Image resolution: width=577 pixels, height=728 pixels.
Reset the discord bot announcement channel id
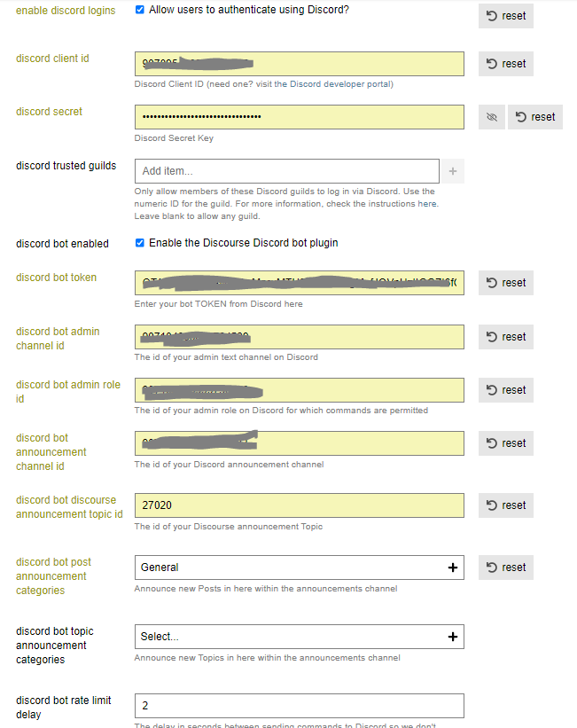point(505,443)
